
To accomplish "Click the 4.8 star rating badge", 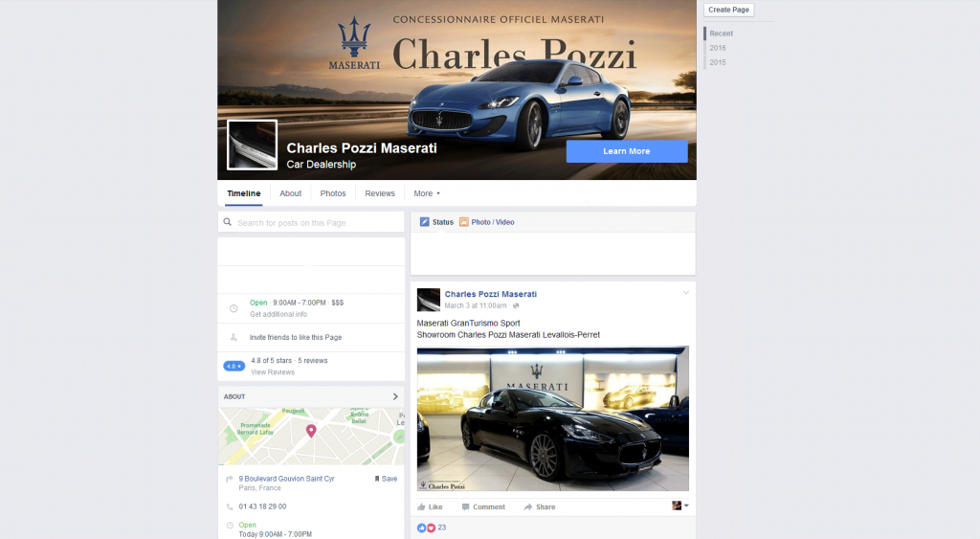I will pyautogui.click(x=234, y=367).
